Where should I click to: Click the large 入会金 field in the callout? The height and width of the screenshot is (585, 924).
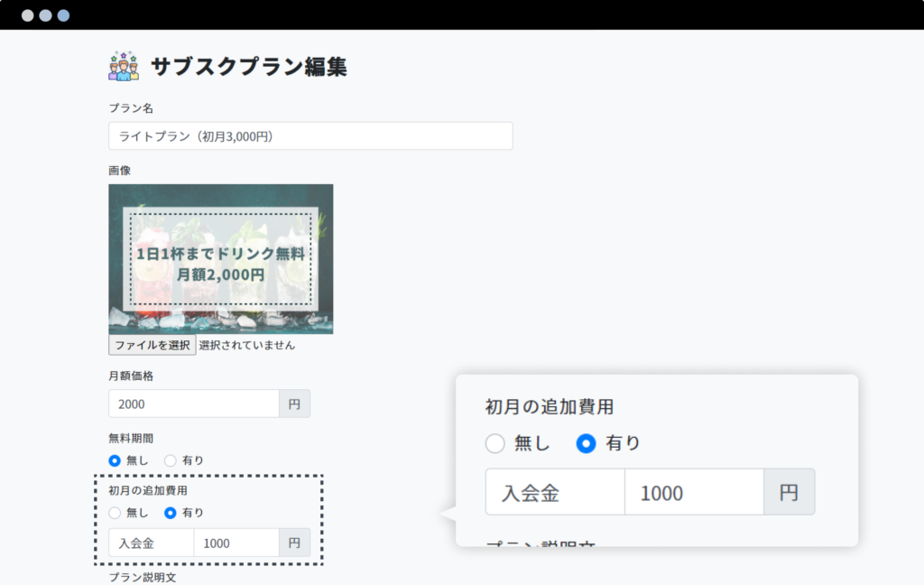pyautogui.click(x=554, y=492)
